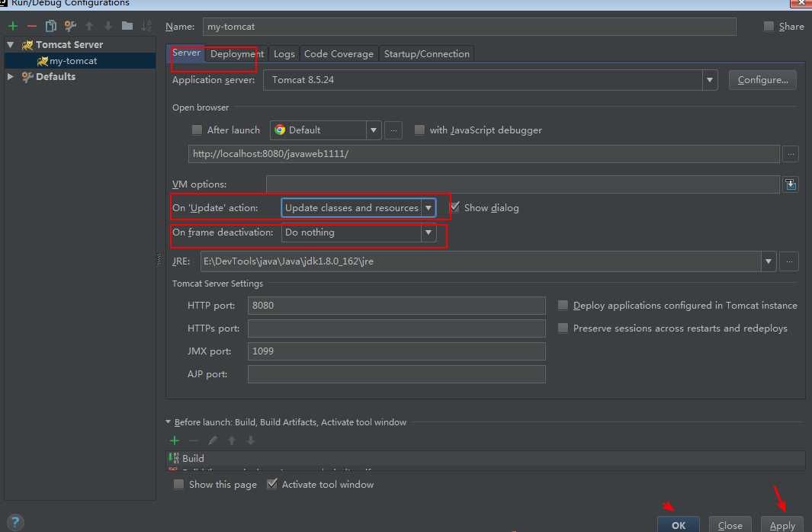Click Chrome icon in browser dropdown
Viewport: 812px width, 532px height.
[280, 130]
